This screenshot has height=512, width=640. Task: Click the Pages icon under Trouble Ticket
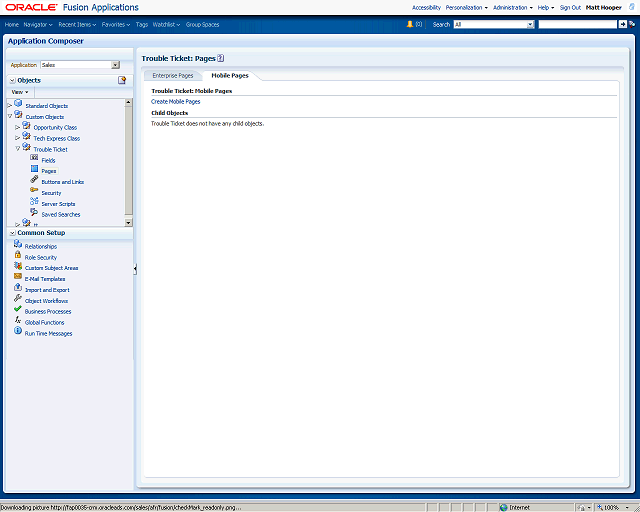pos(34,169)
